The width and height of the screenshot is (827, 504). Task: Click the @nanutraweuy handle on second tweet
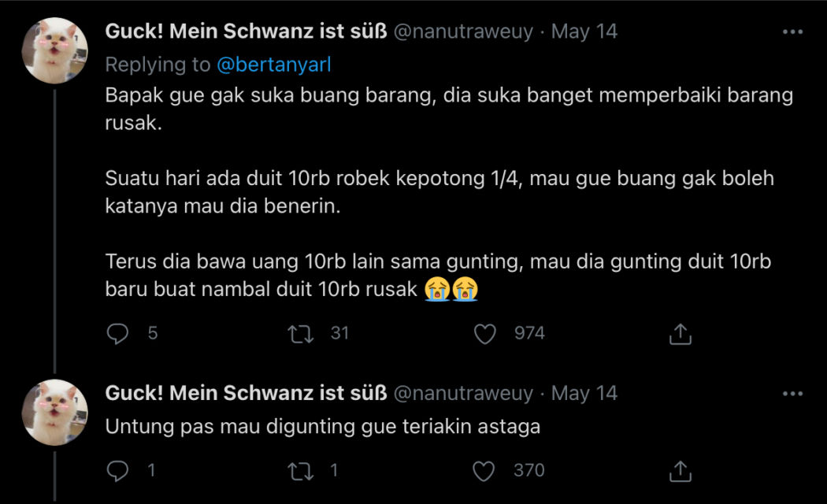(462, 393)
